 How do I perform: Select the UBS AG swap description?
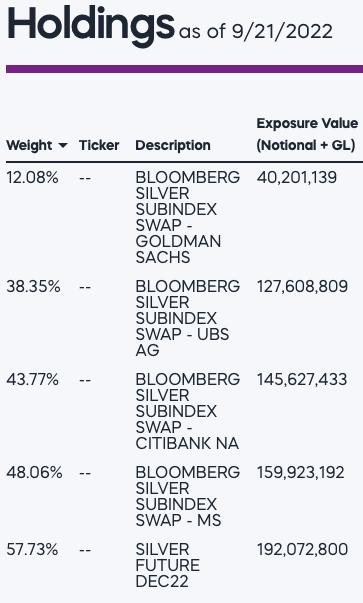click(188, 318)
